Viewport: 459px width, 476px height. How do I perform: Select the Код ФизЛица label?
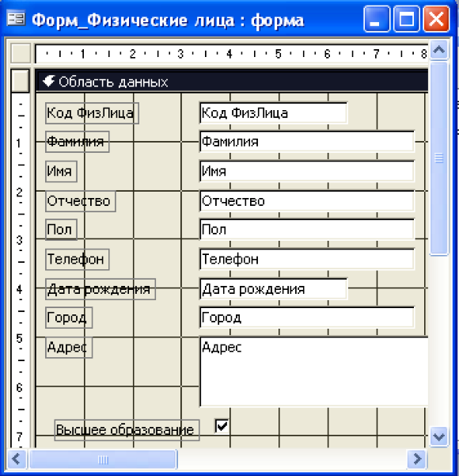(92, 113)
